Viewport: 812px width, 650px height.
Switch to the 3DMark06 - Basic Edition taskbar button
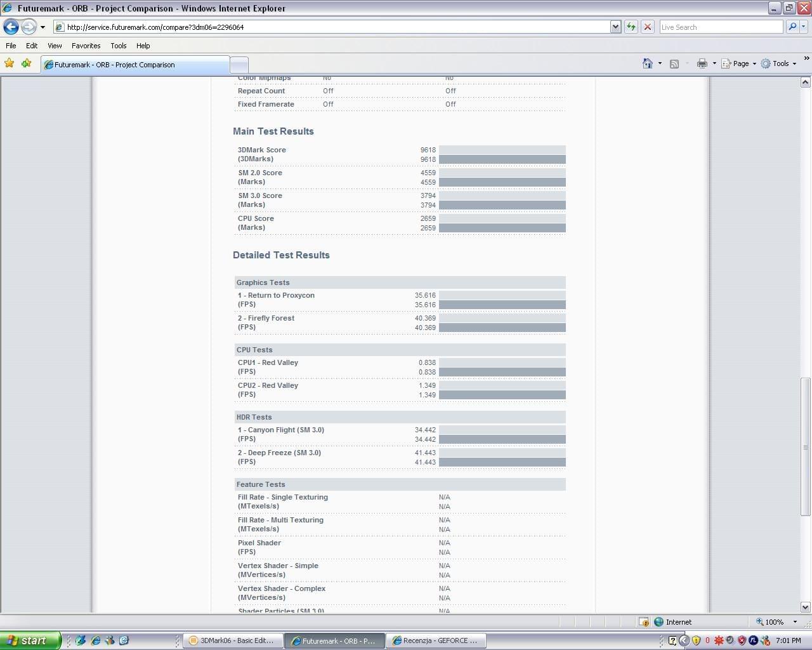click(232, 640)
